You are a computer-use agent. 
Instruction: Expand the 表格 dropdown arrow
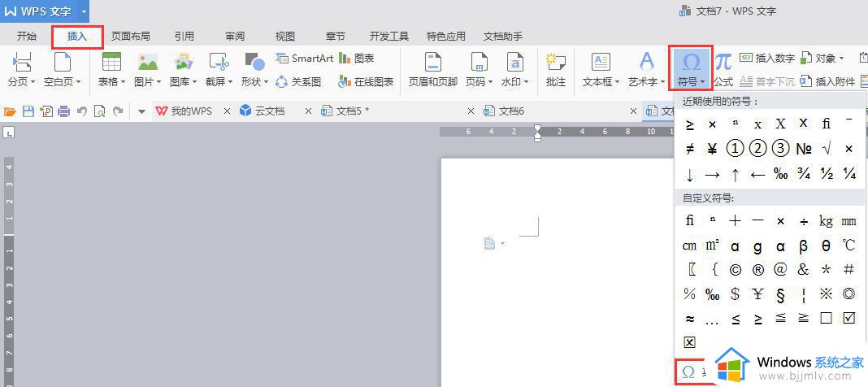pyautogui.click(x=123, y=82)
